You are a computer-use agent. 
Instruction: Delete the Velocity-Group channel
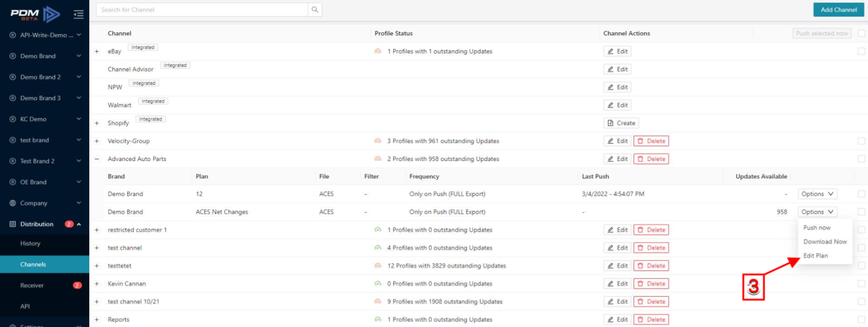click(x=651, y=141)
